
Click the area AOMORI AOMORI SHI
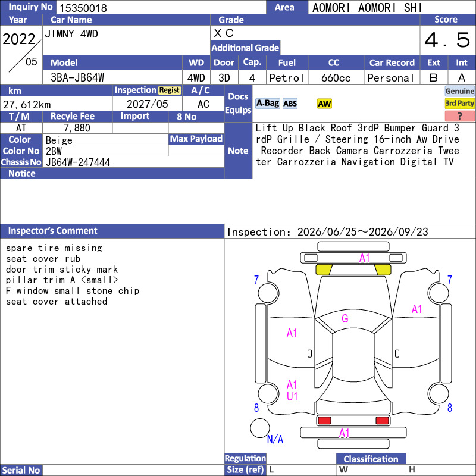coord(367,8)
